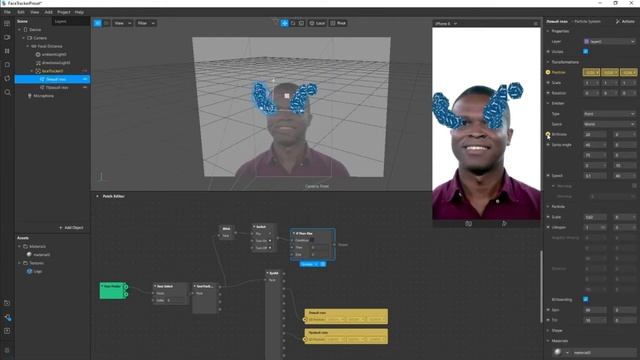Select directionalLight0 in the scene tree

click(56, 63)
